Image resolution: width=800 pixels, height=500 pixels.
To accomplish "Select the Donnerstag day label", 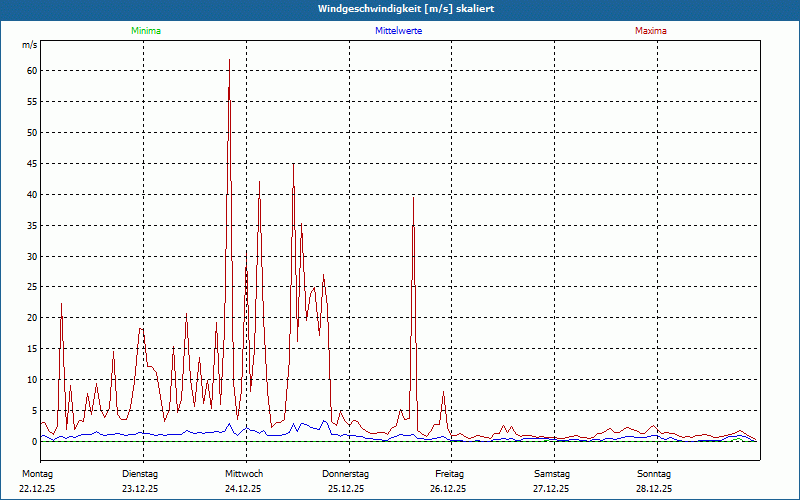I will pos(346,473).
